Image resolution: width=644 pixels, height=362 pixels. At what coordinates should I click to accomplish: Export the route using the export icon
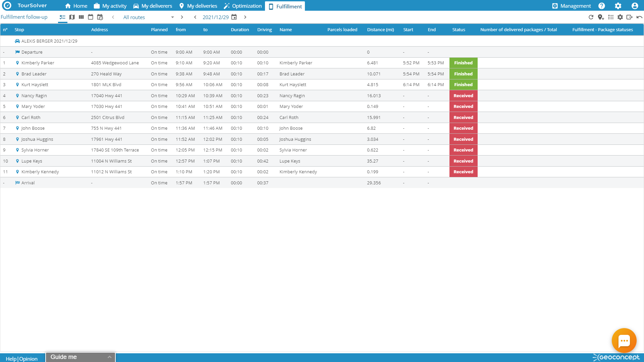click(630, 17)
